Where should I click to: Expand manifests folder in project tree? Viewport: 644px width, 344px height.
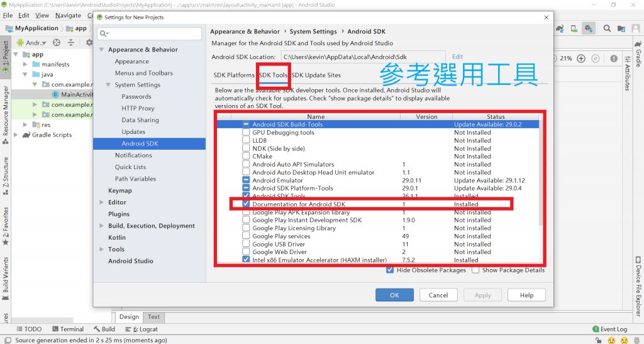tap(25, 64)
